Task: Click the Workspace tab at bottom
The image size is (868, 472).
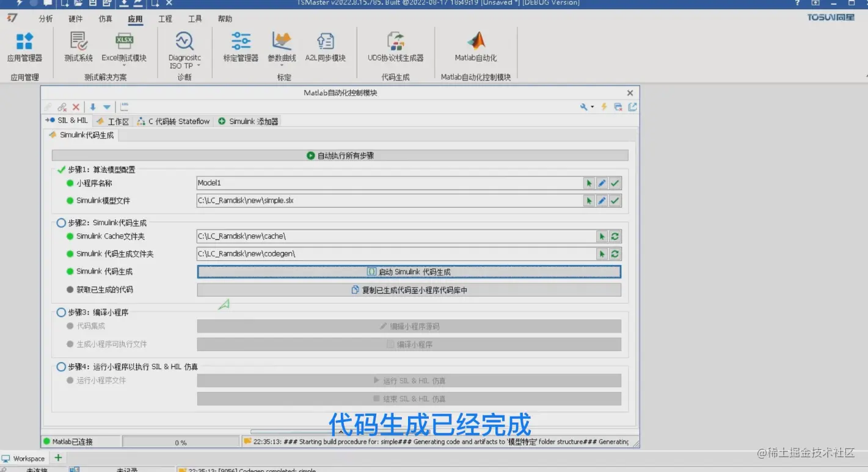Action: [23, 458]
